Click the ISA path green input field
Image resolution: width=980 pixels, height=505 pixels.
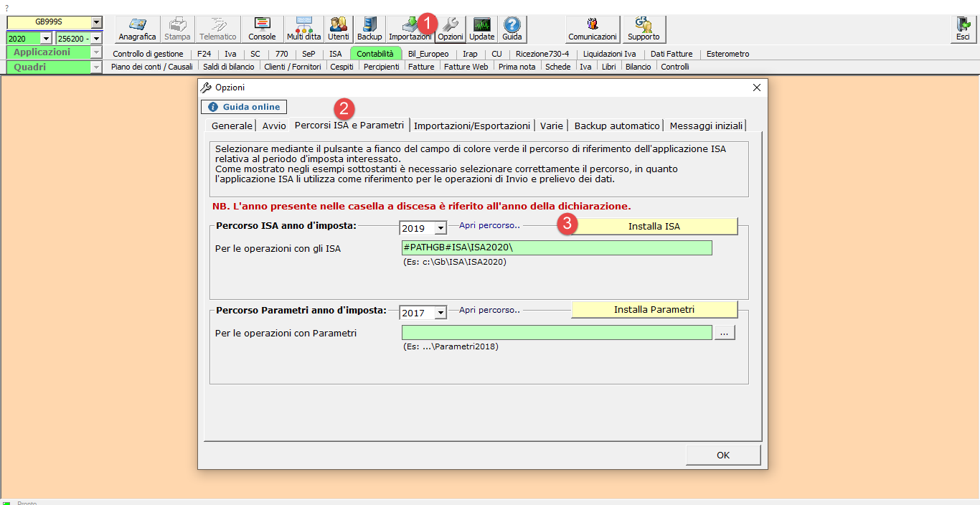[x=556, y=247]
